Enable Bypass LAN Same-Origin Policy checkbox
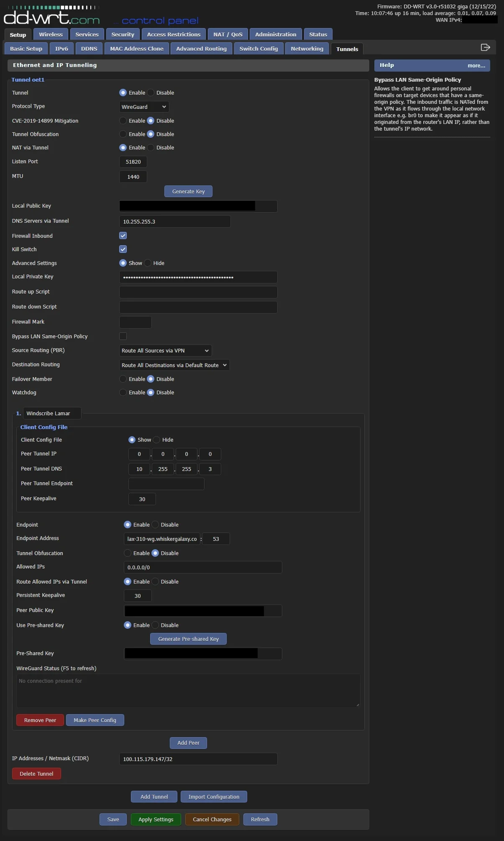 pos(123,336)
